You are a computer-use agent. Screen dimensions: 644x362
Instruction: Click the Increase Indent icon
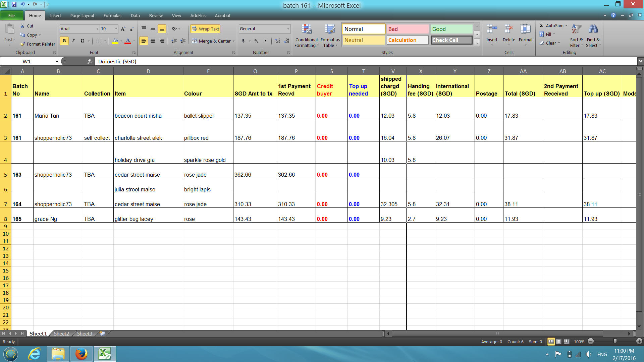point(183,41)
